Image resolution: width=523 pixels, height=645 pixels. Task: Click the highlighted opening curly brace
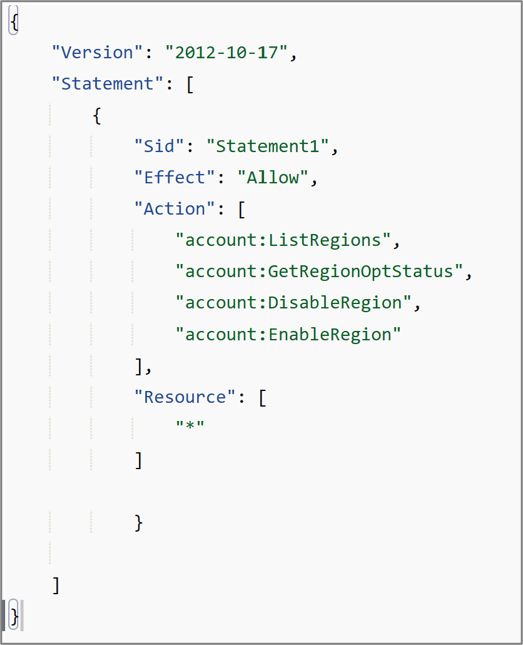[14, 21]
